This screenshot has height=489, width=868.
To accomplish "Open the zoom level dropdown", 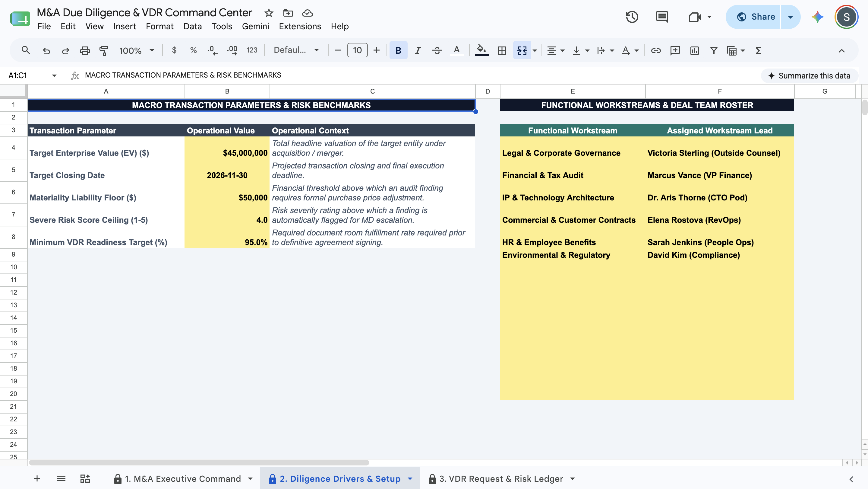I will (137, 51).
